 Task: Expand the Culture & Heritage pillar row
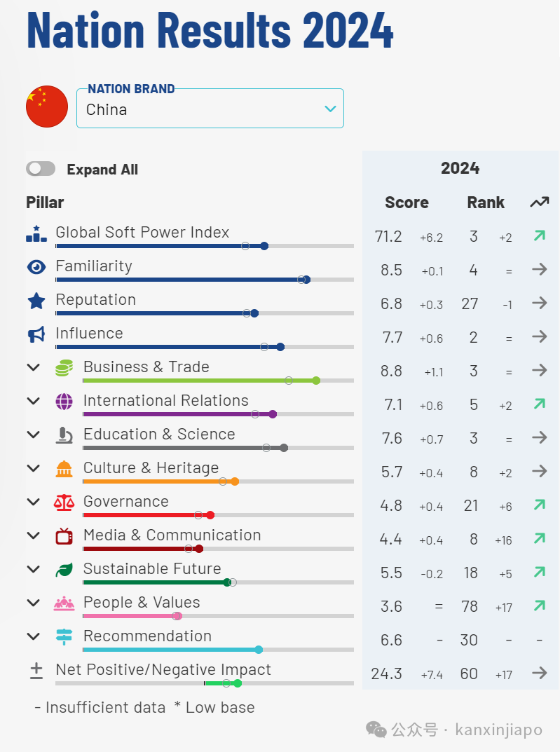[34, 468]
